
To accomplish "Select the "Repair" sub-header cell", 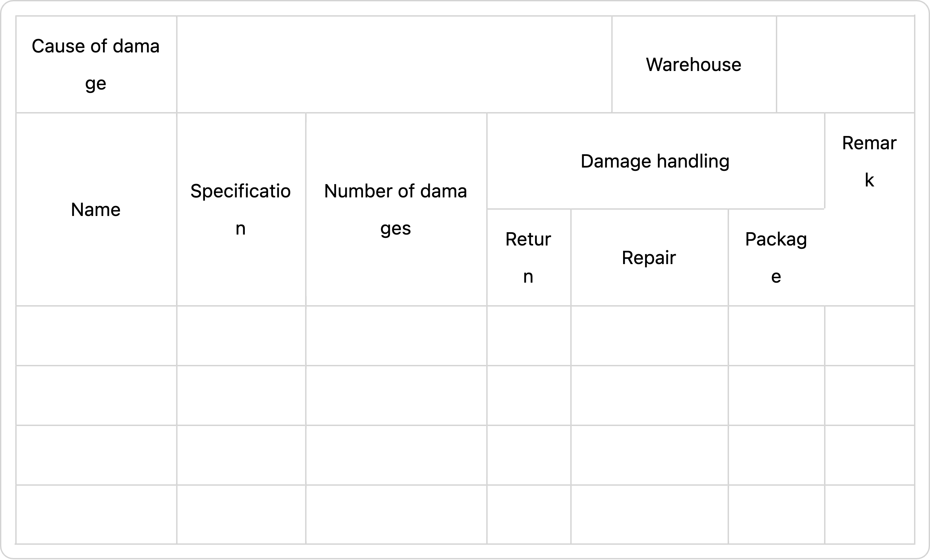I will pyautogui.click(x=649, y=257).
